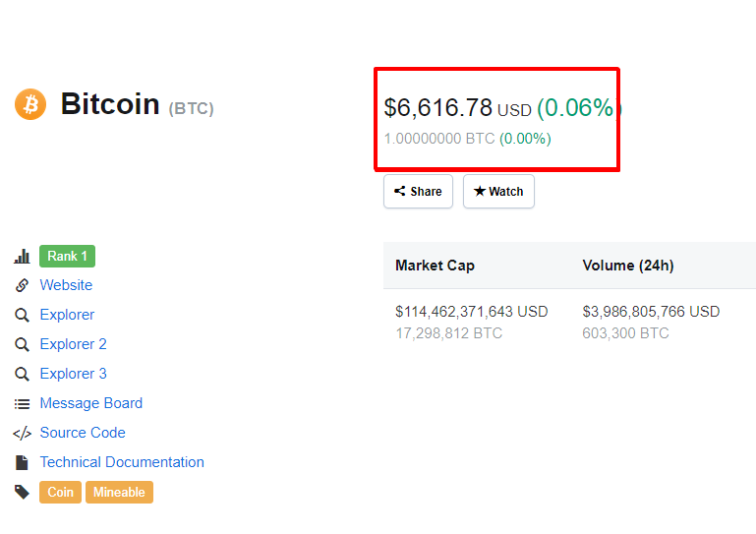Share this Bitcoin page

pyautogui.click(x=418, y=192)
